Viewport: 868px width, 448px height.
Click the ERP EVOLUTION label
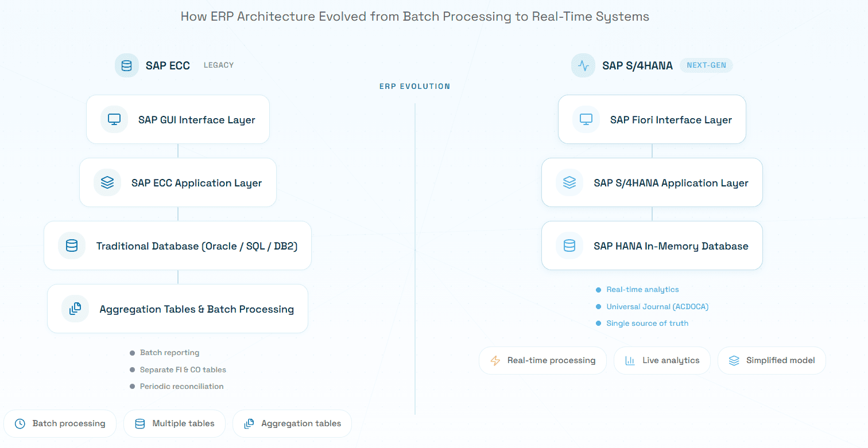[414, 87]
